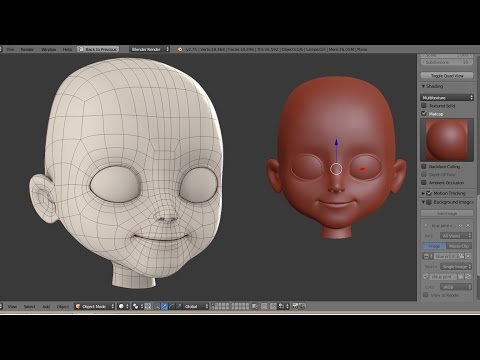This screenshot has height=360, width=480.
Task: Open the Object menu in 3D header
Action: [63, 306]
